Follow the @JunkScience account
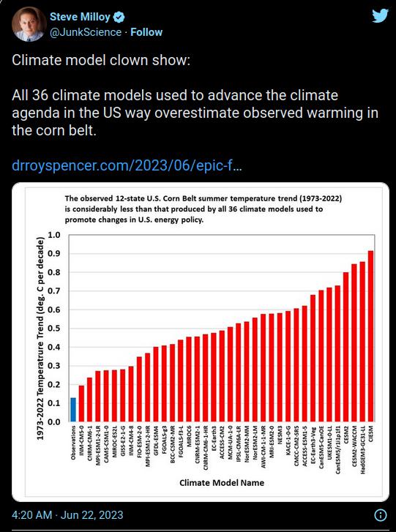396x532 pixels. pos(146,32)
